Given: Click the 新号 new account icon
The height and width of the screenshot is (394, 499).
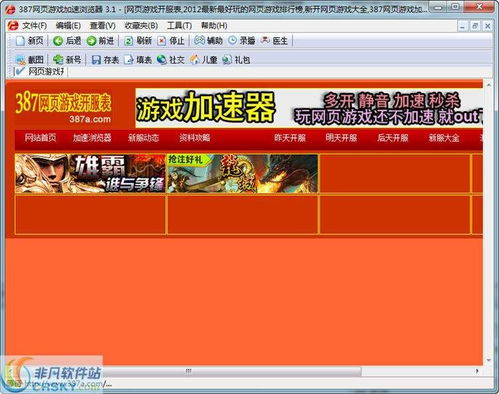Looking at the screenshot, I should [58, 60].
